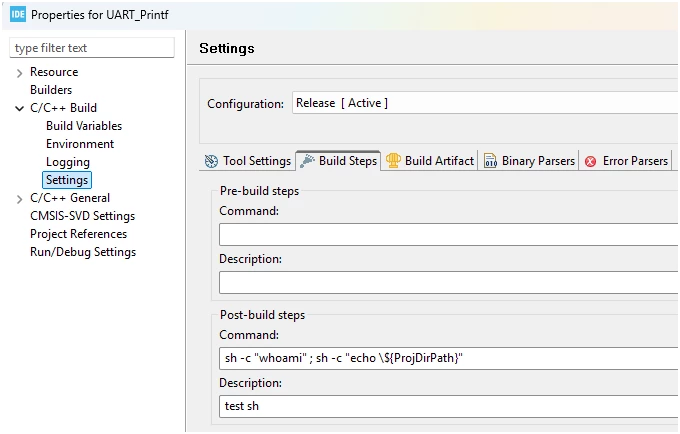Click the Error Parsers red icon
This screenshot has width=680, height=434.
(x=590, y=162)
